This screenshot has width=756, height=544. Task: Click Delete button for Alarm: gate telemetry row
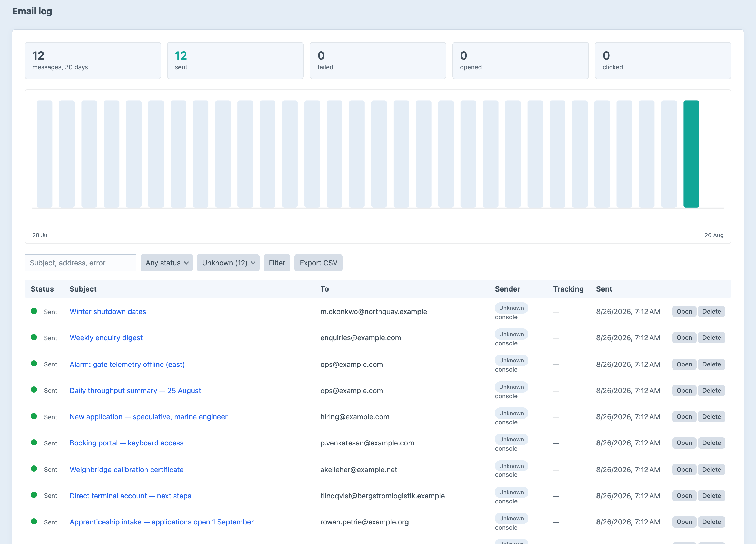(711, 365)
